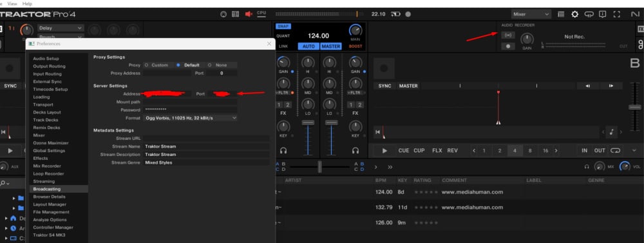Skip to track start on Deck B
Viewport: 644px width, 243px height.
pyautogui.click(x=377, y=132)
